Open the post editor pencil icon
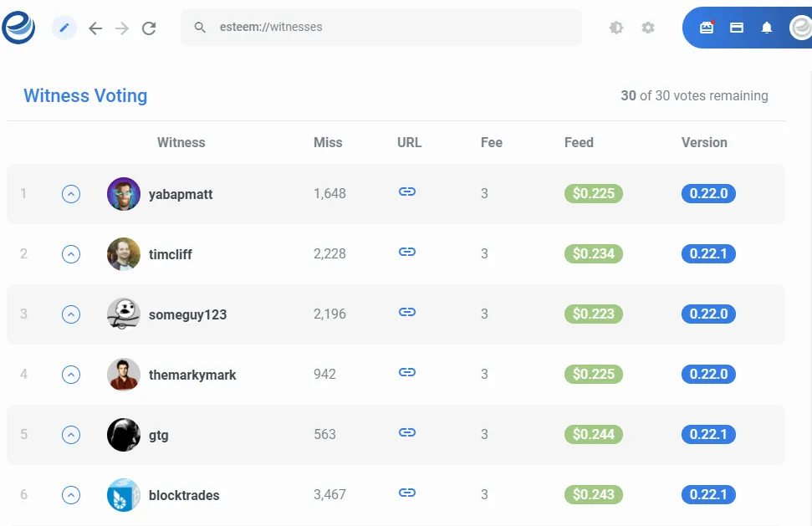The width and height of the screenshot is (812, 526). pos(64,28)
